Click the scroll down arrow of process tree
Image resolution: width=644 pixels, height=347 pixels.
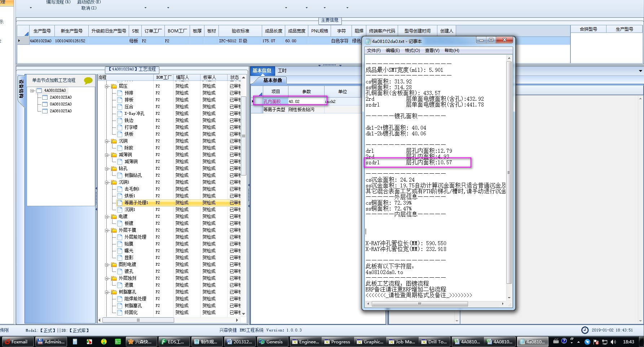pos(244,313)
